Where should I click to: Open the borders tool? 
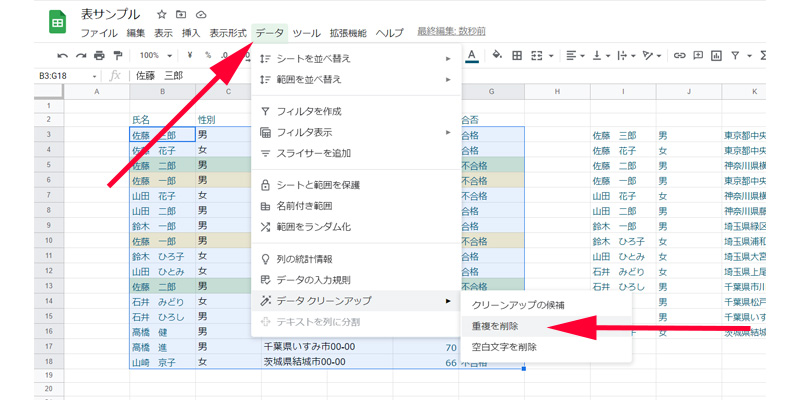coord(517,55)
